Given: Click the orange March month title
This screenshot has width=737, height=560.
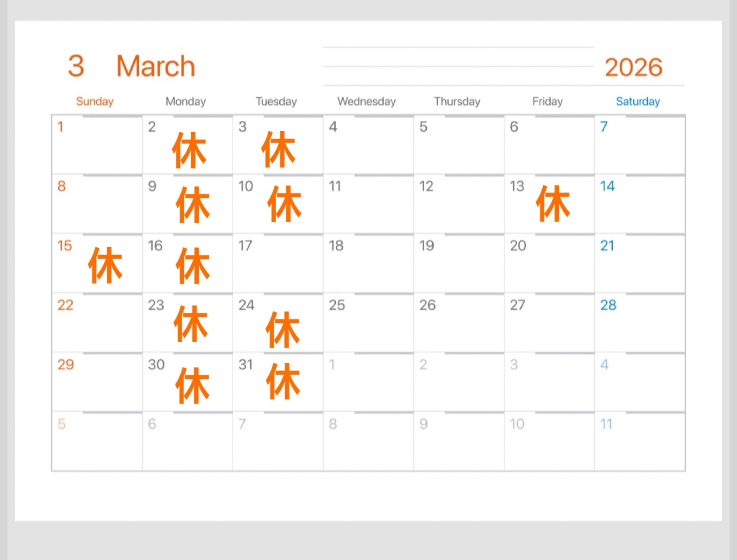Looking at the screenshot, I should pos(155,66).
